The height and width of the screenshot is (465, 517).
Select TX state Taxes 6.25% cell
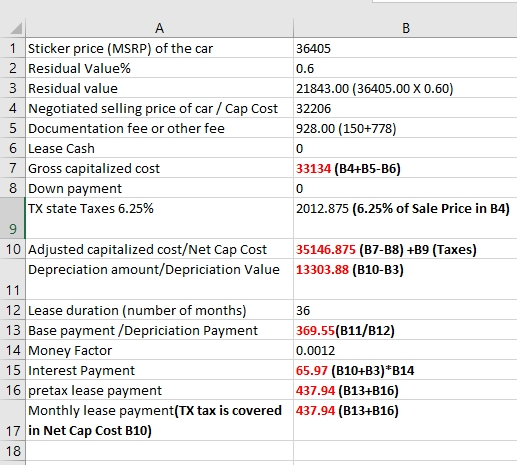(x=159, y=218)
